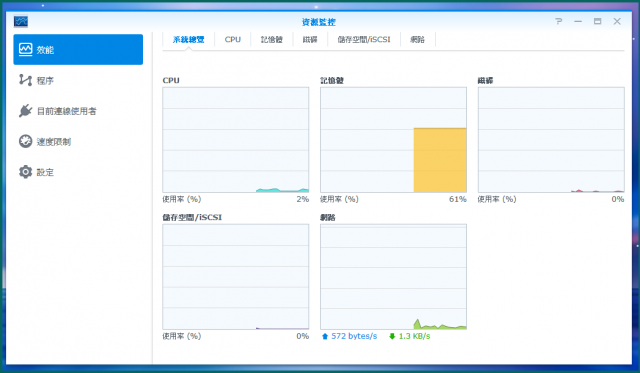This screenshot has height=373, width=640.
Task: Click the 儲存空間/iSCSI chart heading
Action: (192, 217)
